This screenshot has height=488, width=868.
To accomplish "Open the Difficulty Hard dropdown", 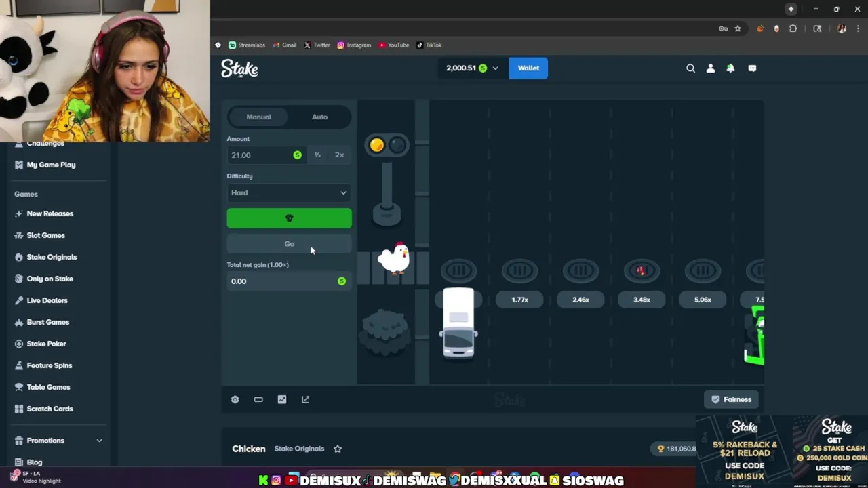I will coord(289,192).
